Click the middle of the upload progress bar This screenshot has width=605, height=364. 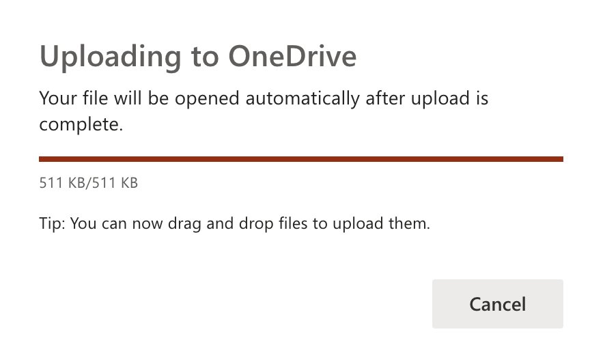click(301, 159)
